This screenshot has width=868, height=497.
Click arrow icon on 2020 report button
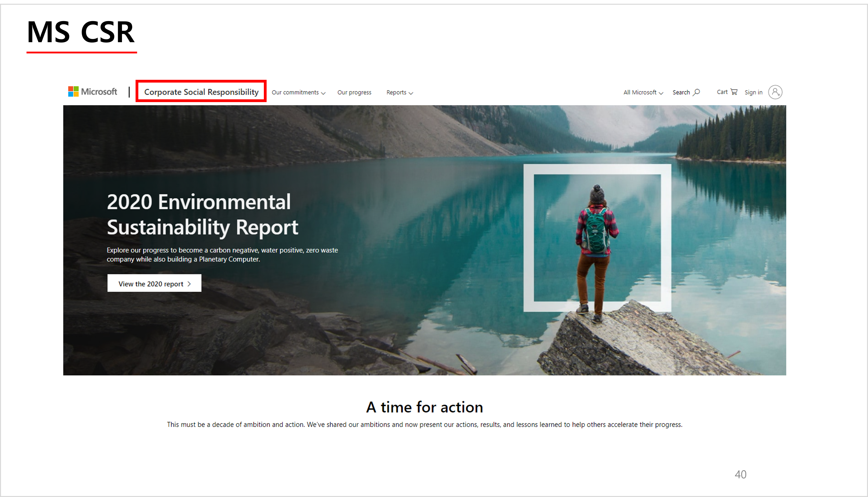coord(189,284)
